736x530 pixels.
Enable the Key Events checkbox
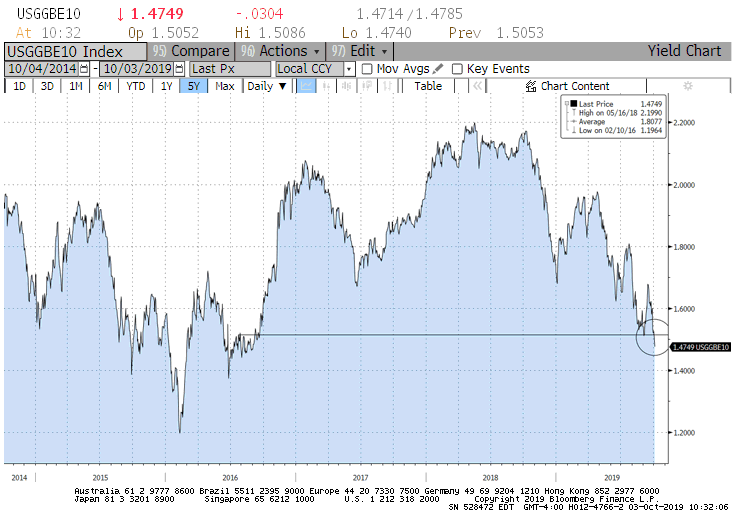tap(457, 69)
